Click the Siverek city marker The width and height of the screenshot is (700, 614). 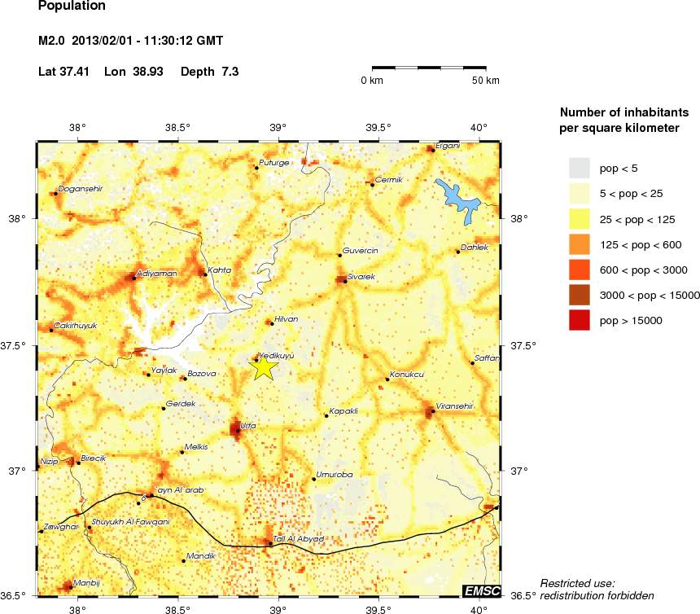pos(343,282)
